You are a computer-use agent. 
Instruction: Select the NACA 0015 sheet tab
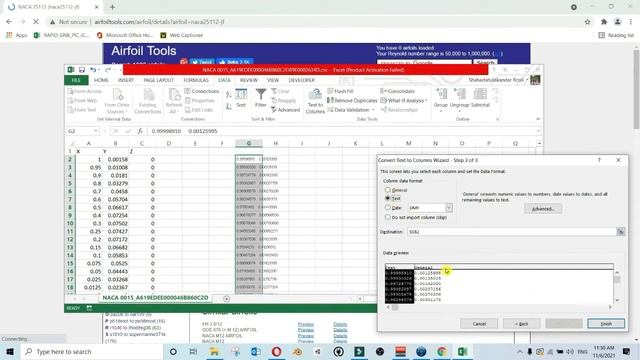click(155, 298)
